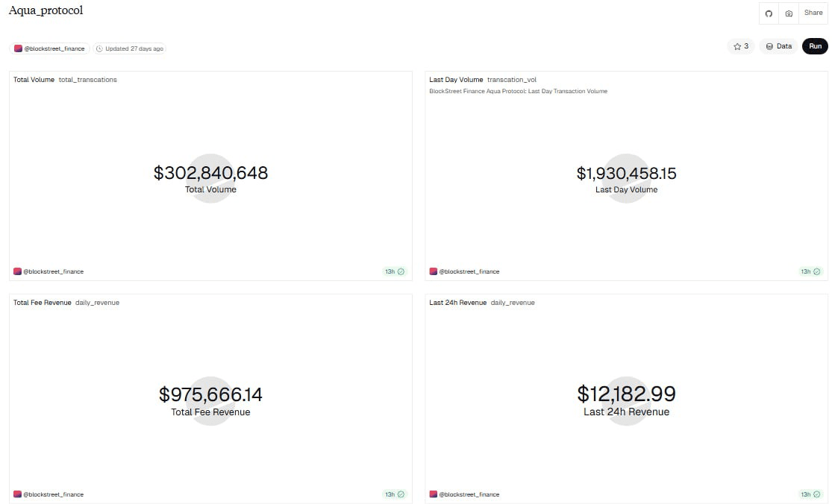The width and height of the screenshot is (832, 504).
Task: Open daily_revenue query link in Total Fee Revenue
Action: pyautogui.click(x=97, y=303)
